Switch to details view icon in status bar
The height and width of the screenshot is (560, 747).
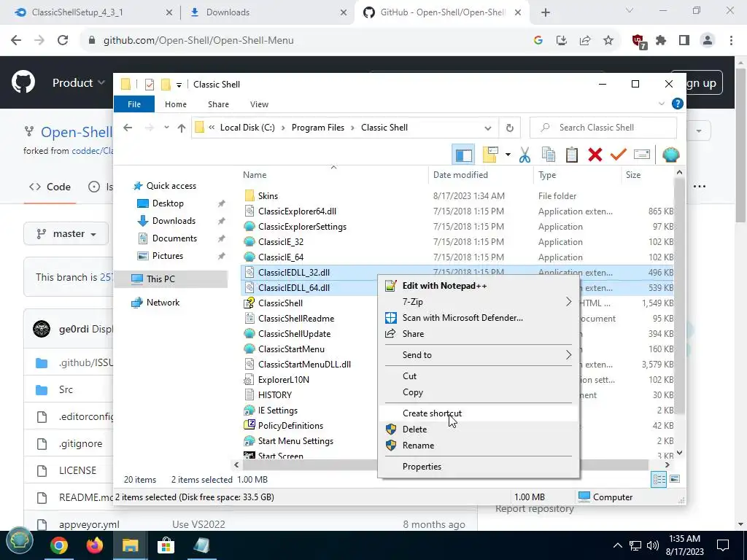(x=659, y=480)
